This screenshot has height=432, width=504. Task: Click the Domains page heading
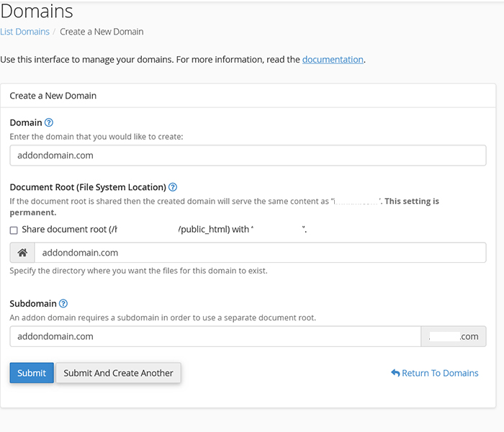(x=37, y=12)
